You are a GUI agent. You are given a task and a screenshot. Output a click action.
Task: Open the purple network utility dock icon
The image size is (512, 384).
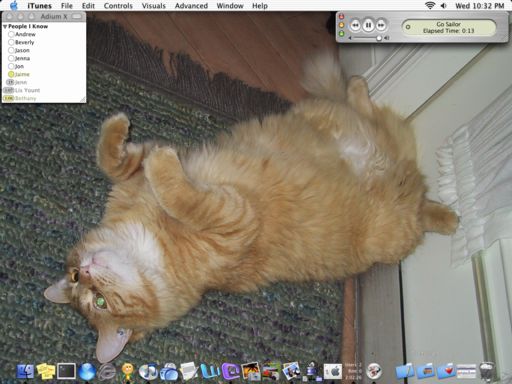pos(312,371)
